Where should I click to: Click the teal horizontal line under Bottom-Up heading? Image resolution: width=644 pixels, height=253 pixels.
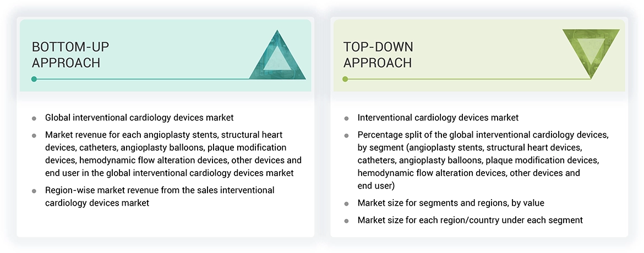[x=143, y=79]
